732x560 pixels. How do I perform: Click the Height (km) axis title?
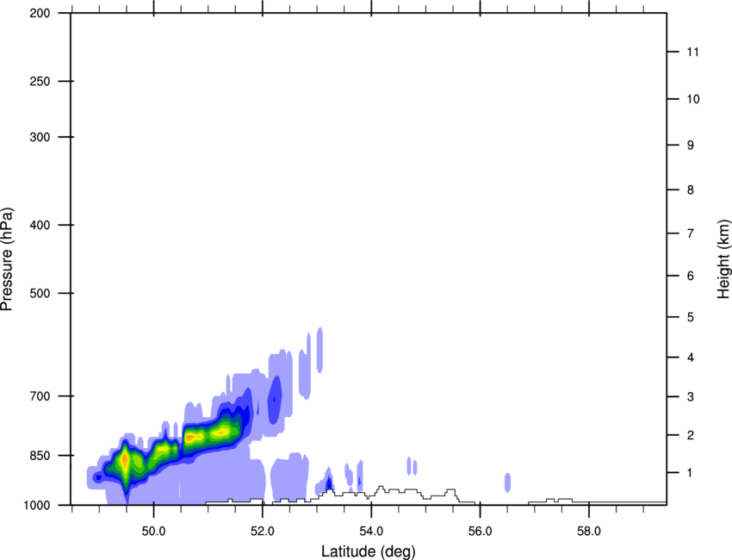(x=723, y=259)
